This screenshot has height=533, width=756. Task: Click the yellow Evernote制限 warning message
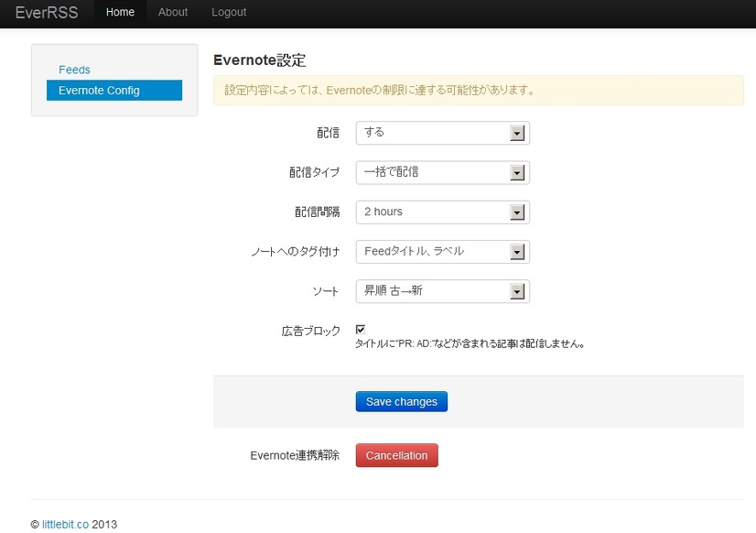479,90
